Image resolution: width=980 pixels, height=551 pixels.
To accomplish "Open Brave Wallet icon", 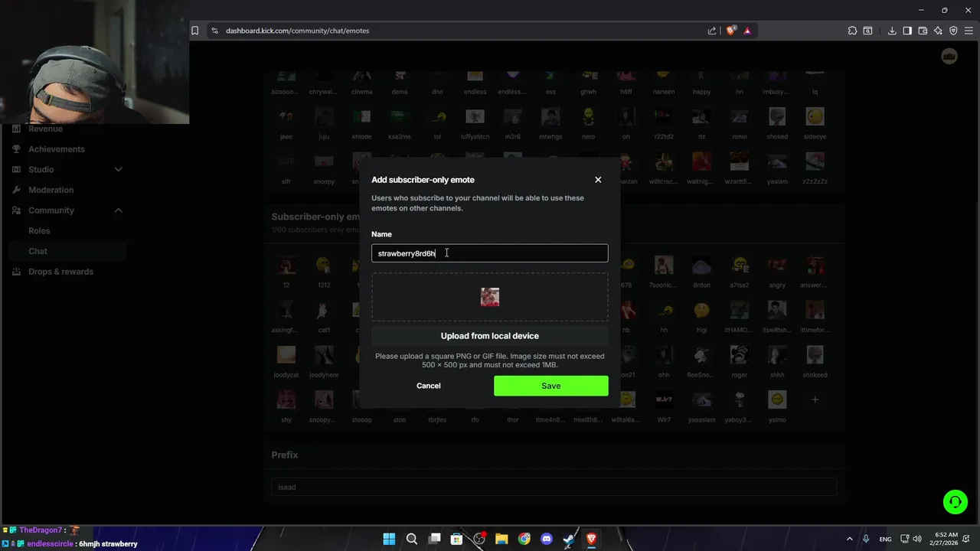I will (x=923, y=31).
